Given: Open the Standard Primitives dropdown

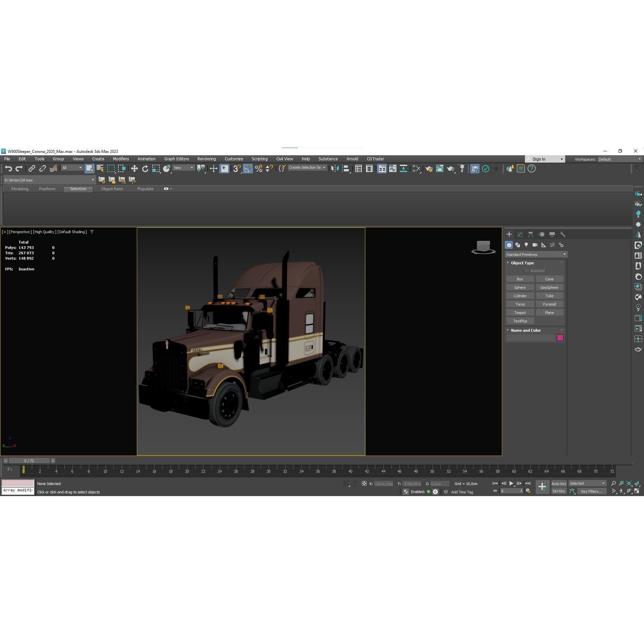Looking at the screenshot, I should point(536,254).
